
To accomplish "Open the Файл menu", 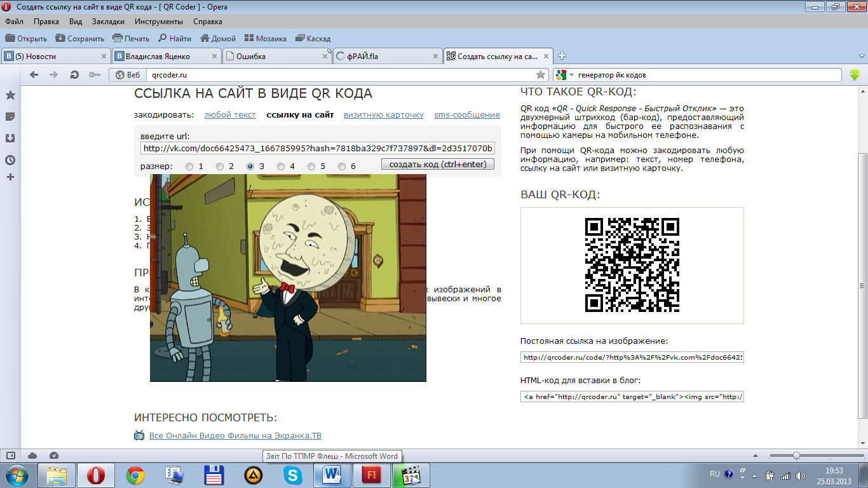I will click(14, 22).
